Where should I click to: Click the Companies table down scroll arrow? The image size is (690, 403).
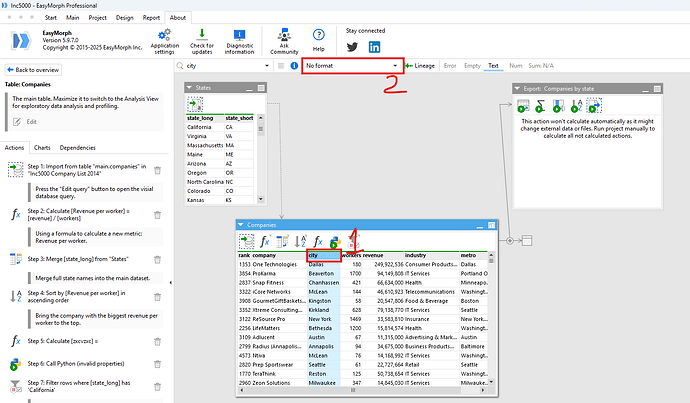(491, 382)
